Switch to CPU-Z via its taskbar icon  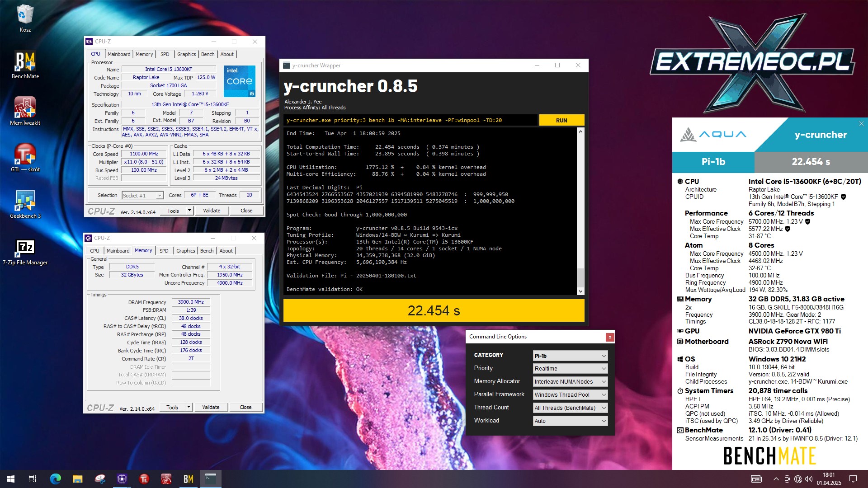point(122,479)
